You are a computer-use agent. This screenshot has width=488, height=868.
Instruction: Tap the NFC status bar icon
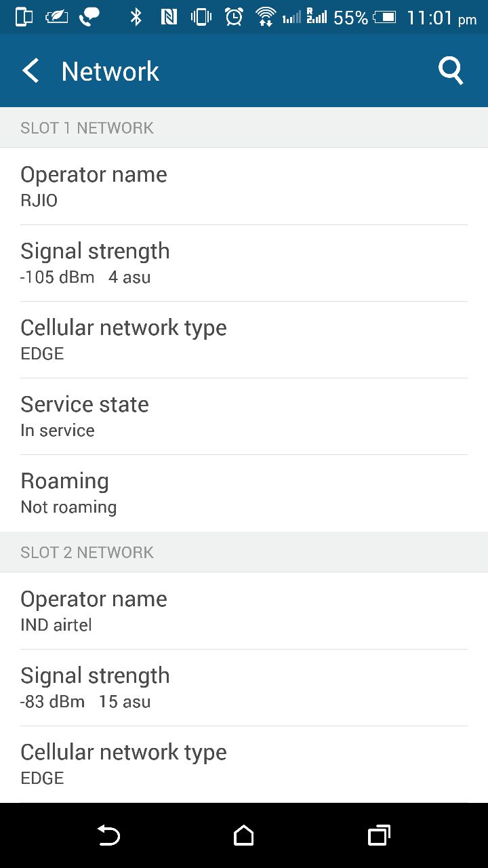click(x=169, y=17)
